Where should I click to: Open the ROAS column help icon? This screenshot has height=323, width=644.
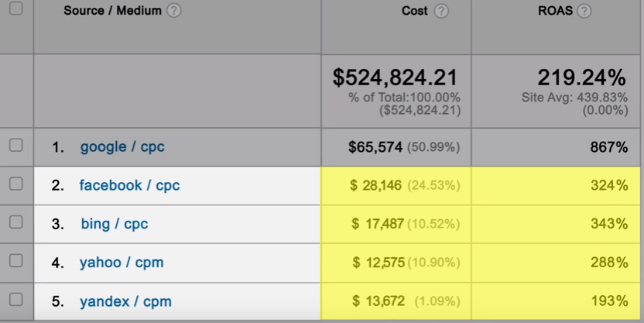(584, 11)
